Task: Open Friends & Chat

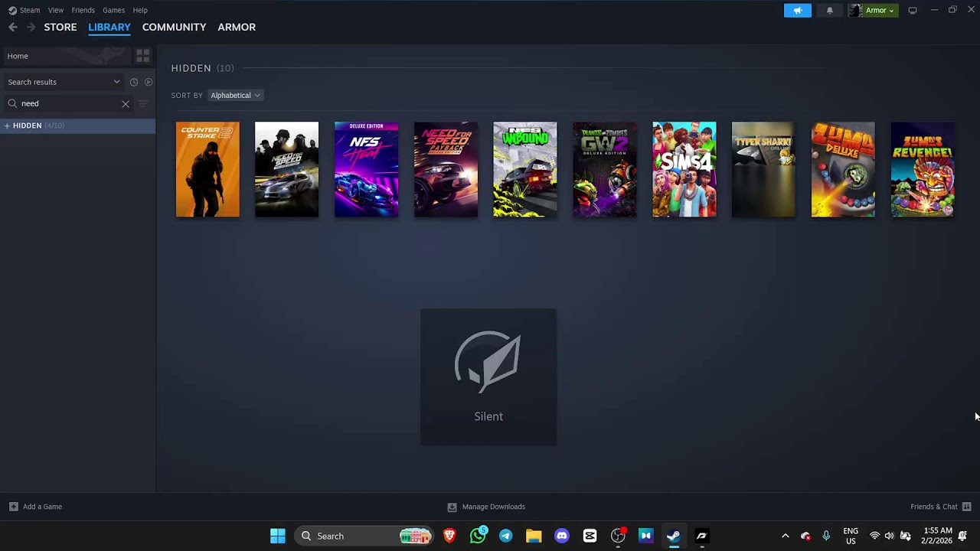Action: point(941,507)
